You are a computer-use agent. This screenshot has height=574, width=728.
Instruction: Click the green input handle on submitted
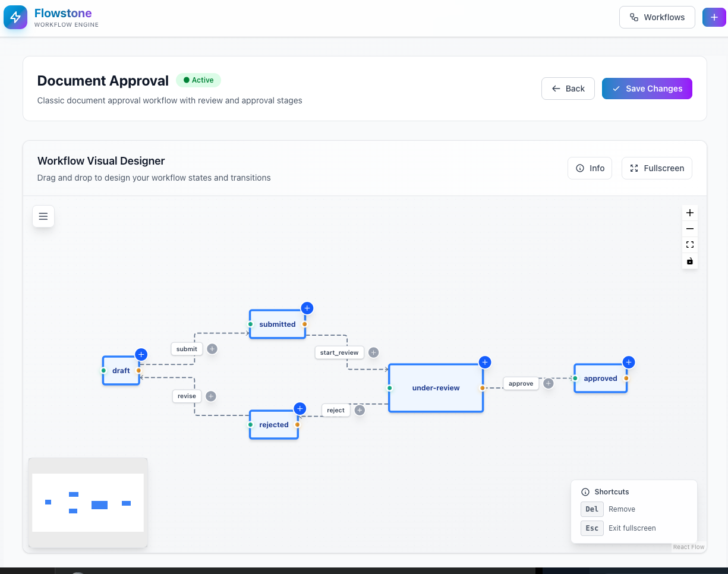coord(250,324)
